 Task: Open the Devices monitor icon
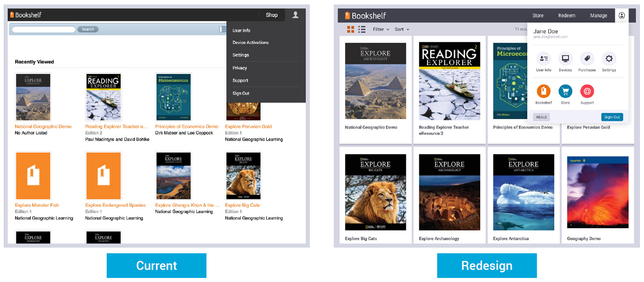pos(565,59)
